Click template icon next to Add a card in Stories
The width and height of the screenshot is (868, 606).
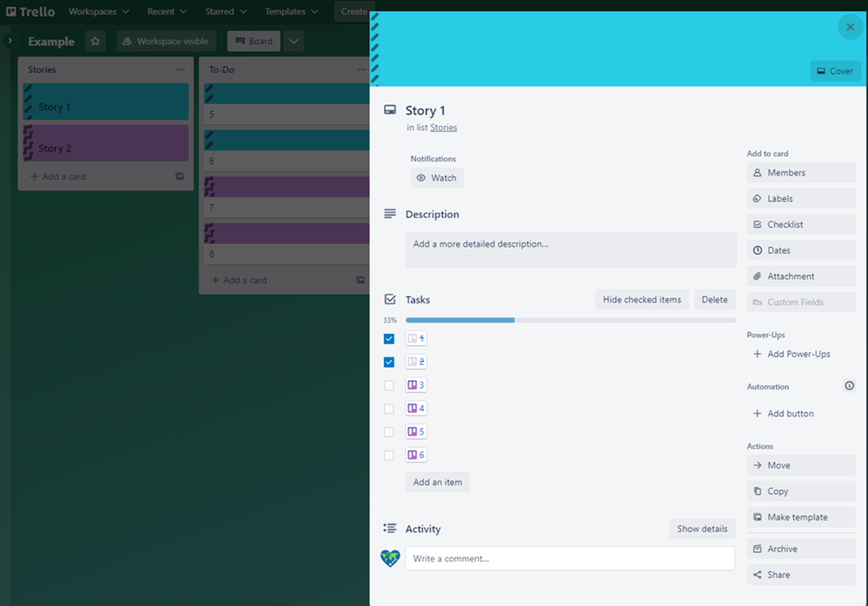tap(179, 176)
